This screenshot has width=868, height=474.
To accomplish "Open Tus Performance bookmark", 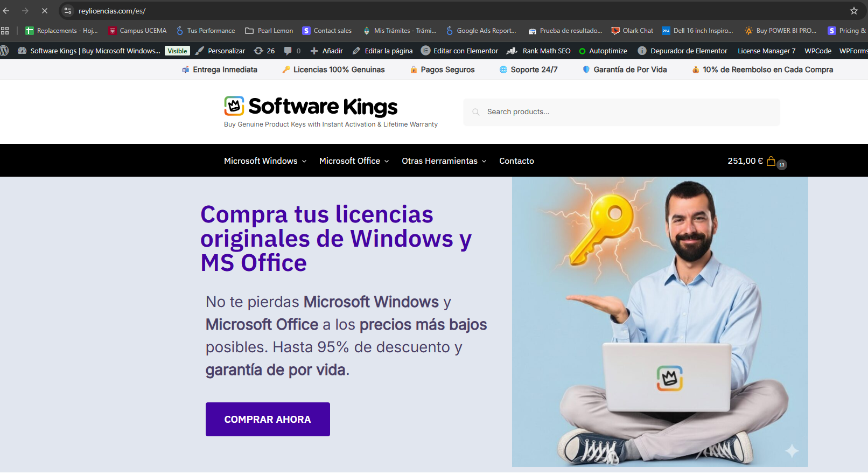I will [x=206, y=31].
